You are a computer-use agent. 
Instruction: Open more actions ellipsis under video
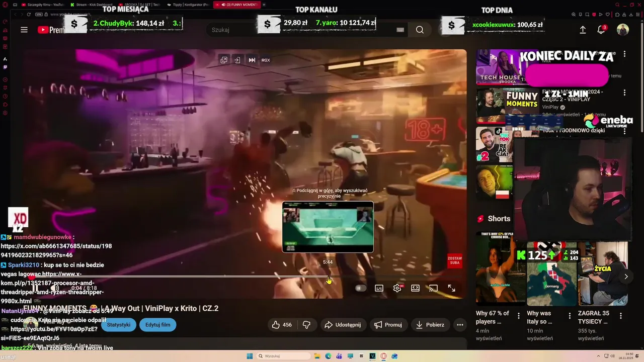pos(460,325)
